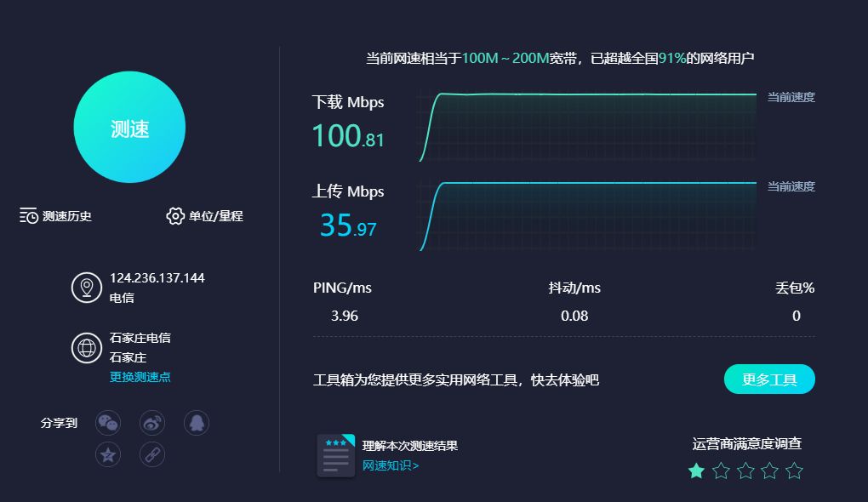This screenshot has width=868, height=502.
Task: Click the download speed graph
Action: (588, 127)
